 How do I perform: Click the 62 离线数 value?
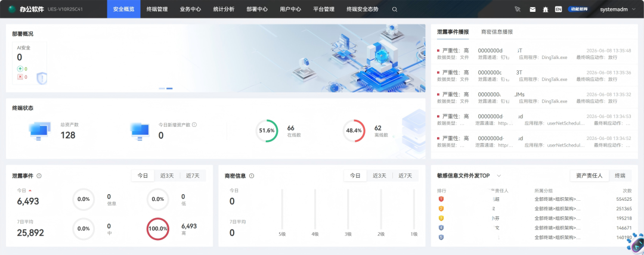[378, 128]
